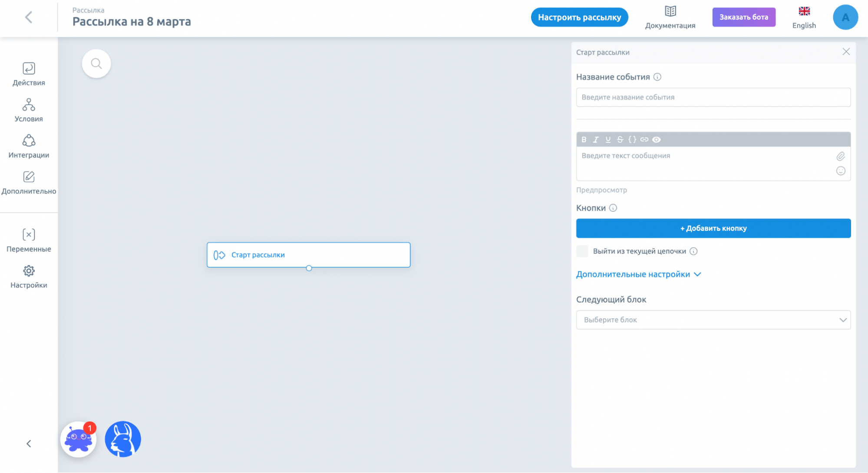Click the Заказать бота (Order bot) link
The image size is (868, 473).
point(745,17)
